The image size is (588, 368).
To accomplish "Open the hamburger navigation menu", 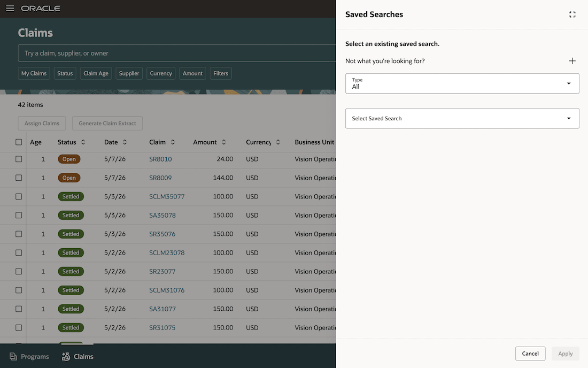I will tap(10, 8).
